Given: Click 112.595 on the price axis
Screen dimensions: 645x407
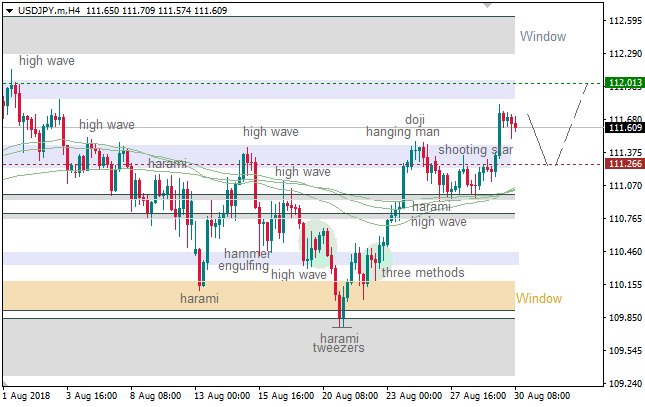Looking at the screenshot, I should coord(624,20).
